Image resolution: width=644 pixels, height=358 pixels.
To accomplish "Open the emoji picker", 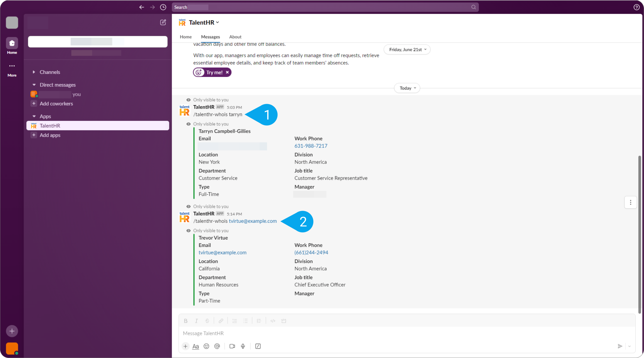I will [x=206, y=346].
